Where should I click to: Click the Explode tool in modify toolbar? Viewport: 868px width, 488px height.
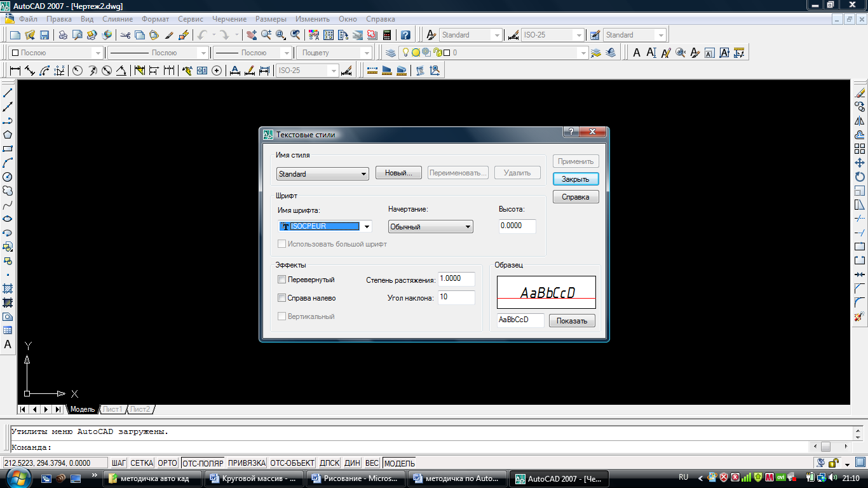pos(860,316)
